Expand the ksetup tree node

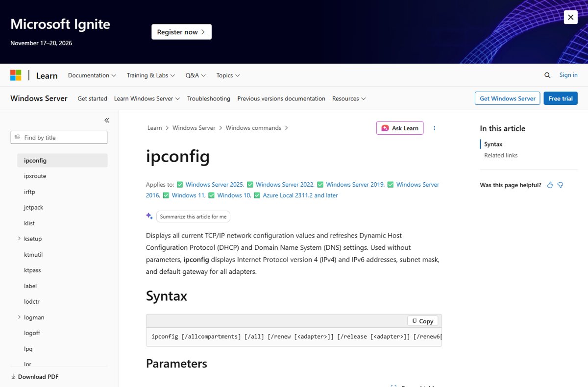[19, 239]
